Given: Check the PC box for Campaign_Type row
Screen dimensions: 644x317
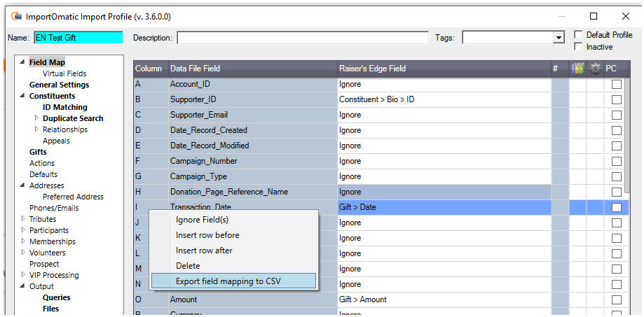Looking at the screenshot, I should coord(617,177).
